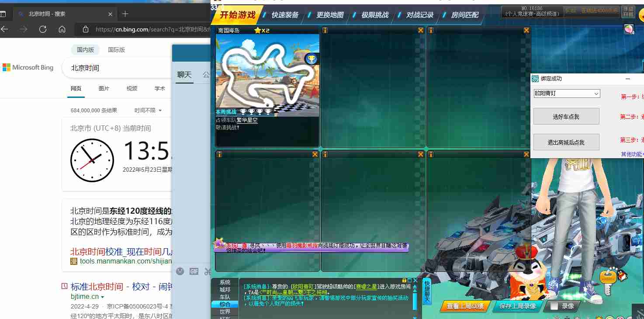Viewport: 644px width, 319px height.
Task: Click browser home icon
Action: (62, 29)
